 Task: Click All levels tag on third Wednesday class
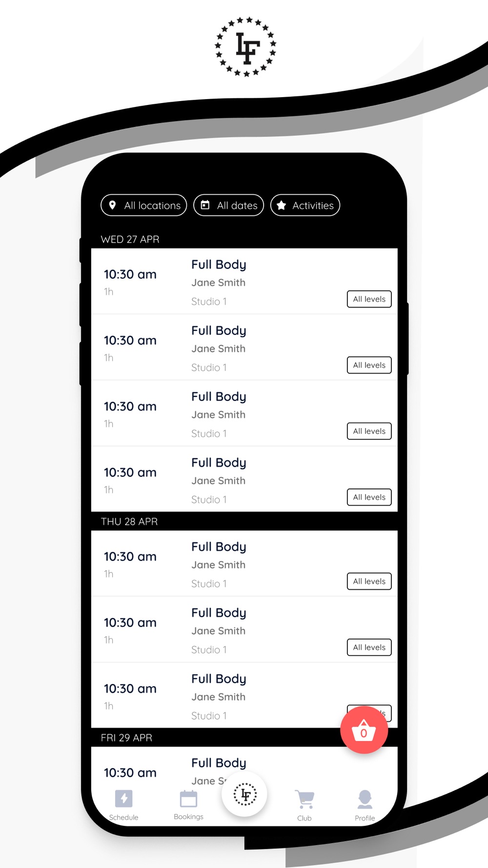coord(369,431)
